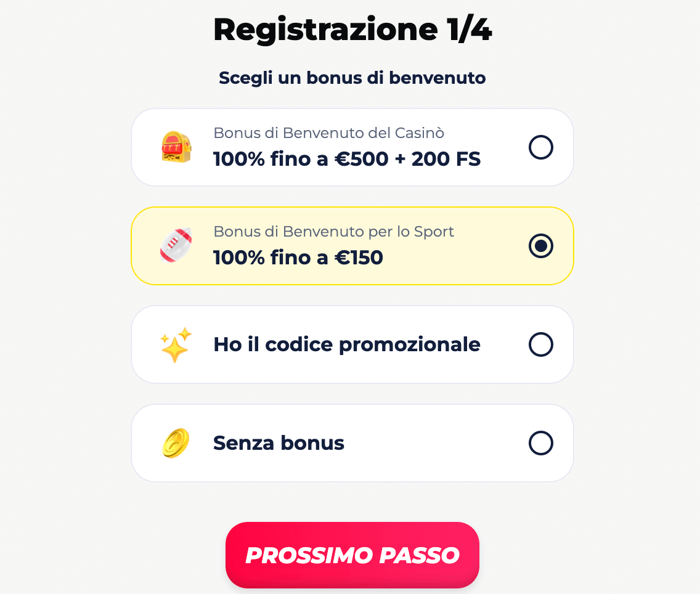Click the 'Ho il codice promozionale' text label
This screenshot has height=594, width=700.
[x=346, y=344]
